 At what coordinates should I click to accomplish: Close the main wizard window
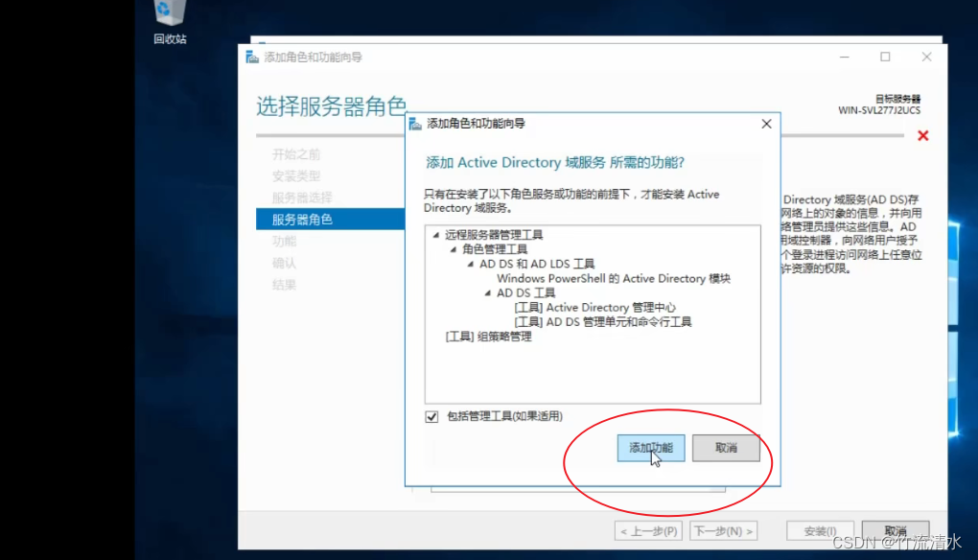[927, 57]
